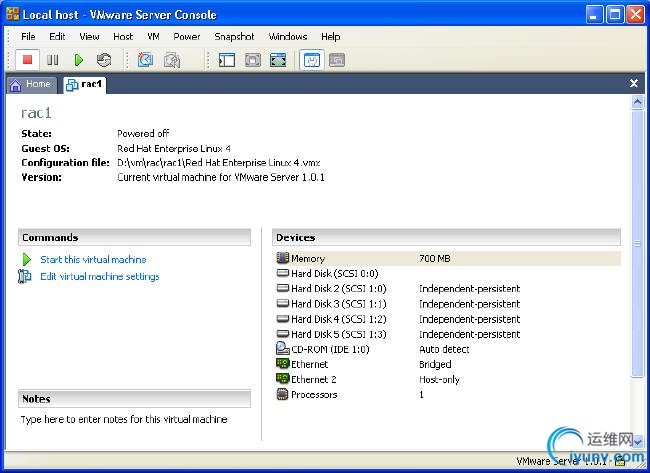Select the Processors label
The image size is (650, 473).
[x=314, y=395]
